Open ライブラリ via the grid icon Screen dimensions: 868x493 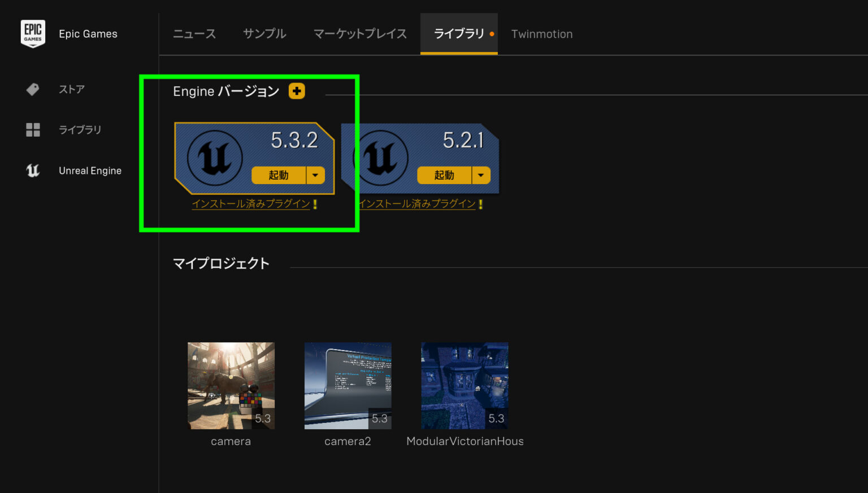point(32,129)
